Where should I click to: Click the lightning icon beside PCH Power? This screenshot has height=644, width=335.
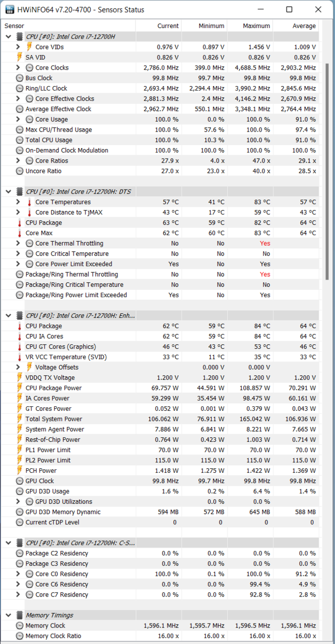19,470
